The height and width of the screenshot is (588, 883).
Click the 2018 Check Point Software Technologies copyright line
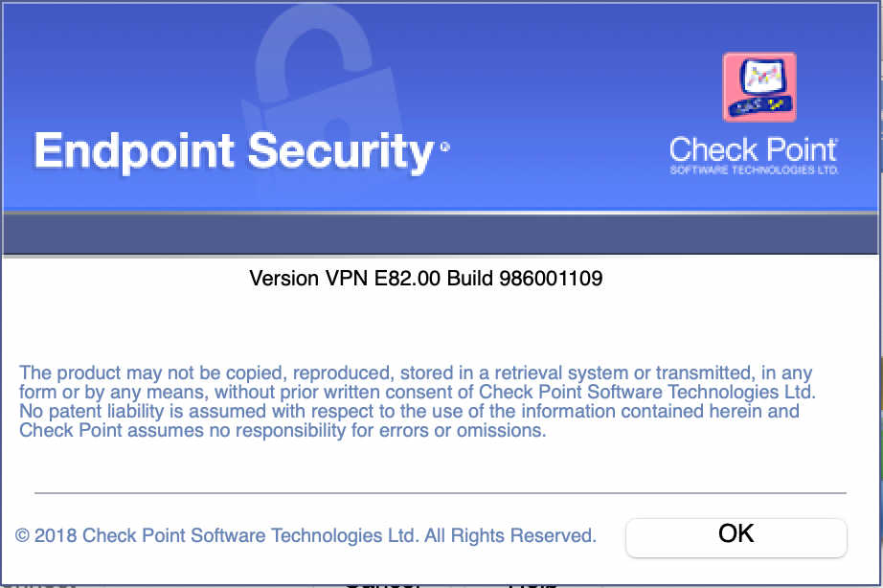click(x=306, y=535)
